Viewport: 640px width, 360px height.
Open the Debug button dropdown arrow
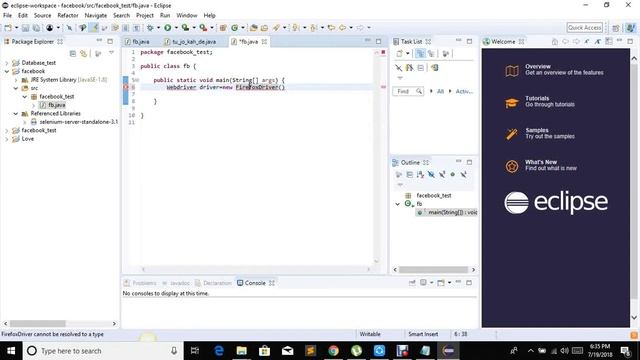tap(158, 28)
